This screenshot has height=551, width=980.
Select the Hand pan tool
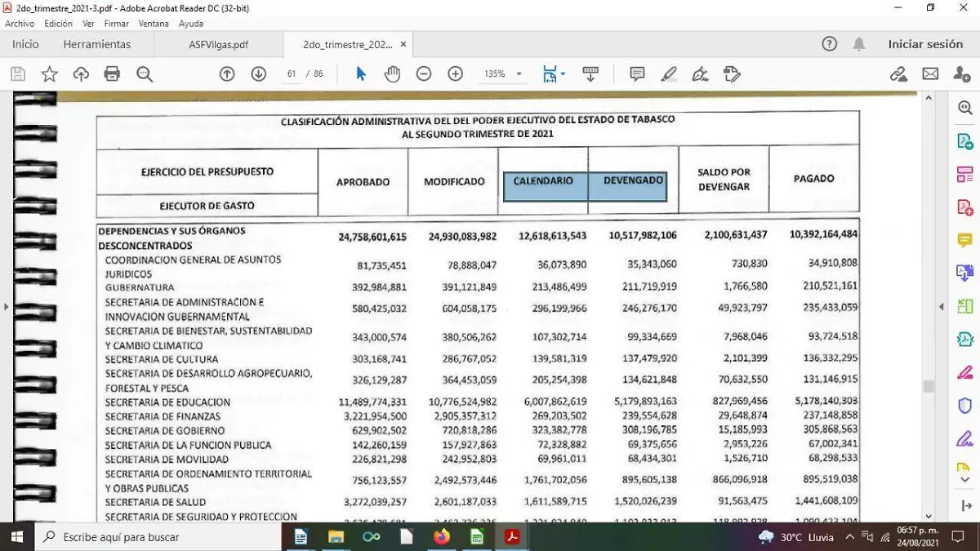[x=392, y=74]
